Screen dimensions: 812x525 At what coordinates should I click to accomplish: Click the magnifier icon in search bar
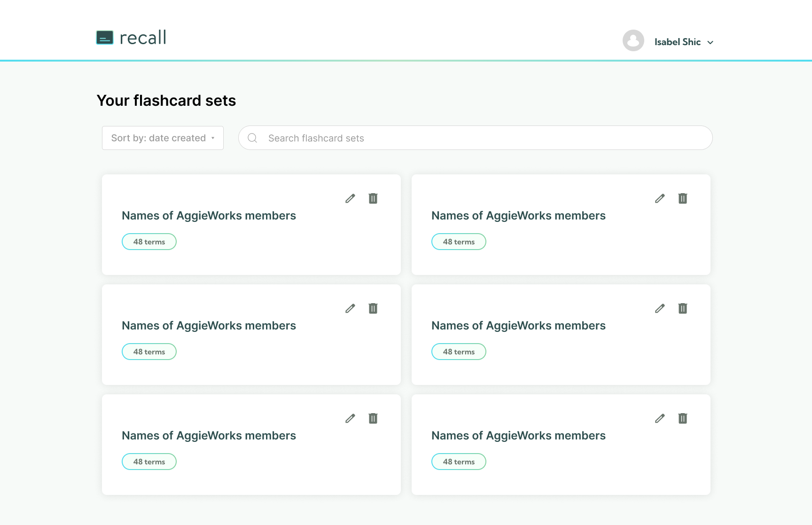click(x=252, y=138)
